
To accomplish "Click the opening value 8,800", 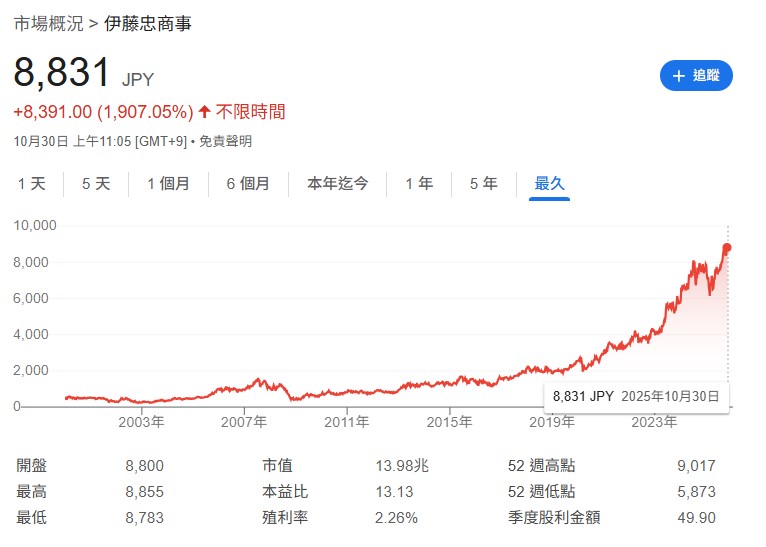I will [145, 466].
